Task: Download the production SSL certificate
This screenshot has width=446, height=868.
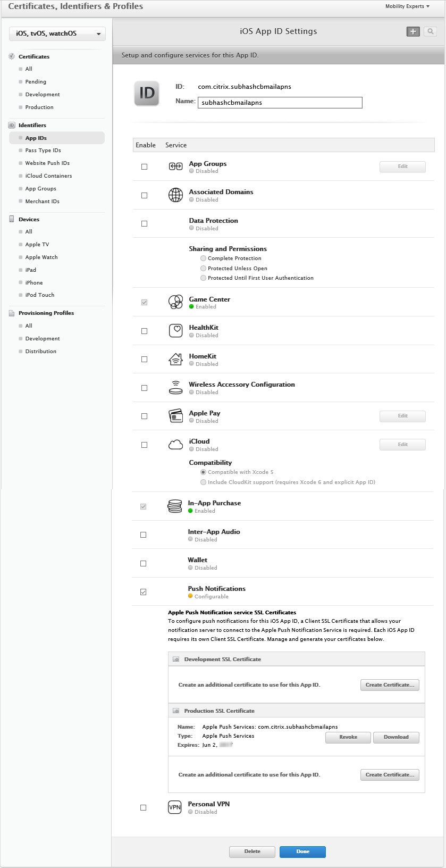Action: pos(396,737)
